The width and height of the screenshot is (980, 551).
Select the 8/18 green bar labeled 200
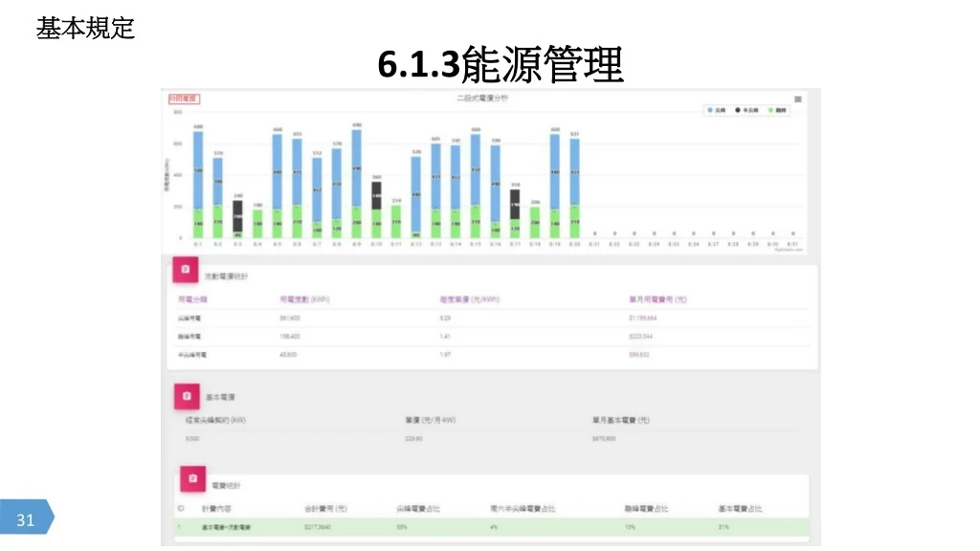pos(535,222)
